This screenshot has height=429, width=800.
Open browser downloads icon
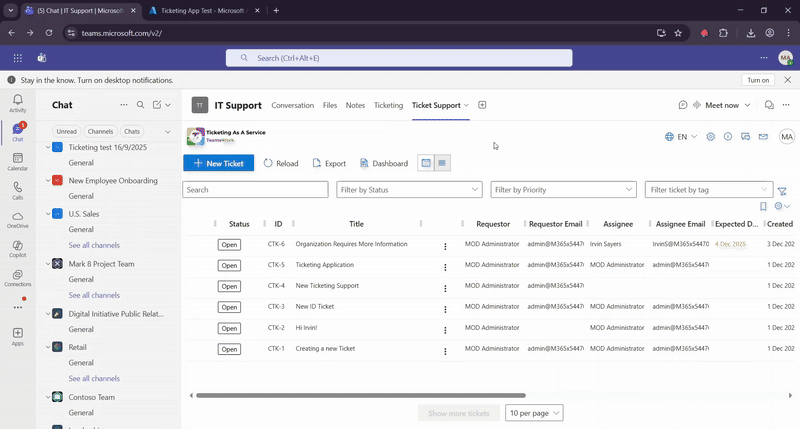click(751, 33)
